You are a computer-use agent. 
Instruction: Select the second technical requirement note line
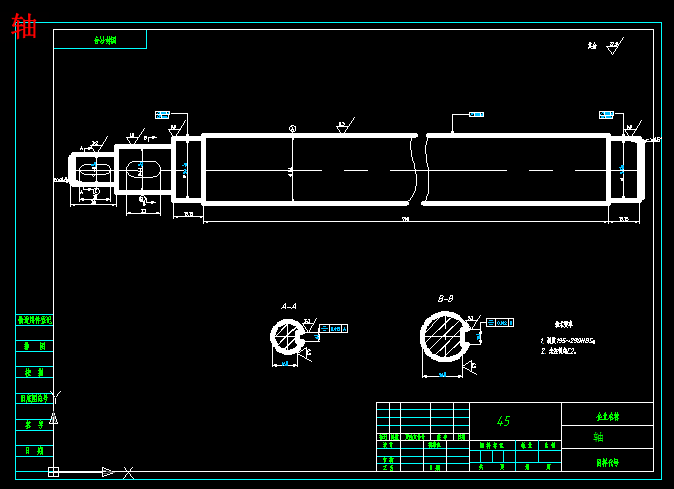[558, 351]
